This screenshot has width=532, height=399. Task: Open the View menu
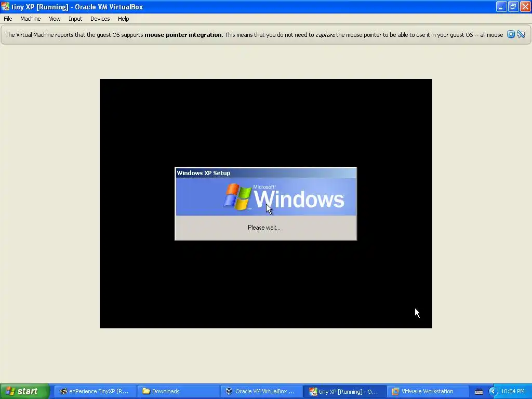coord(55,19)
